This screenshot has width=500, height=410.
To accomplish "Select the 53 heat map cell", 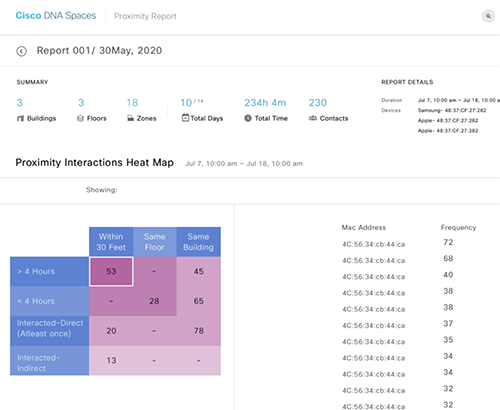I will pos(111,271).
